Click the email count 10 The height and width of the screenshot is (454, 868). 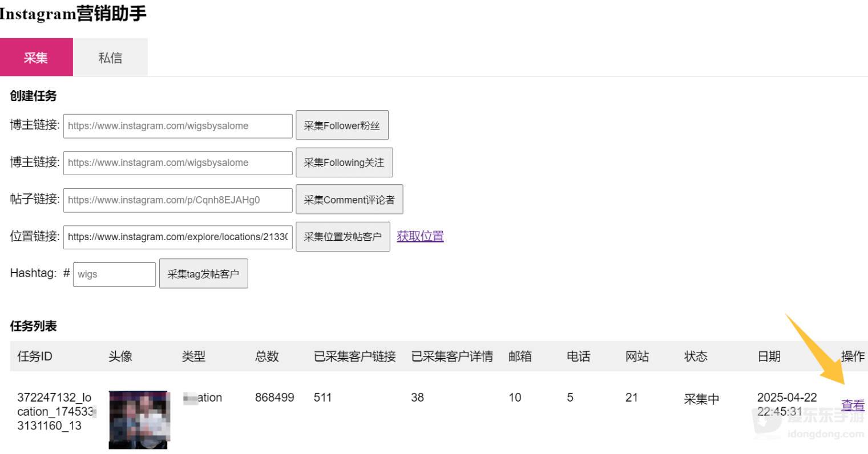coord(515,398)
